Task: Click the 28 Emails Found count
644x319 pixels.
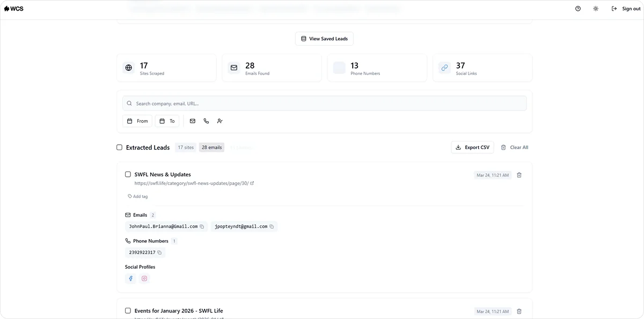Action: point(250,65)
